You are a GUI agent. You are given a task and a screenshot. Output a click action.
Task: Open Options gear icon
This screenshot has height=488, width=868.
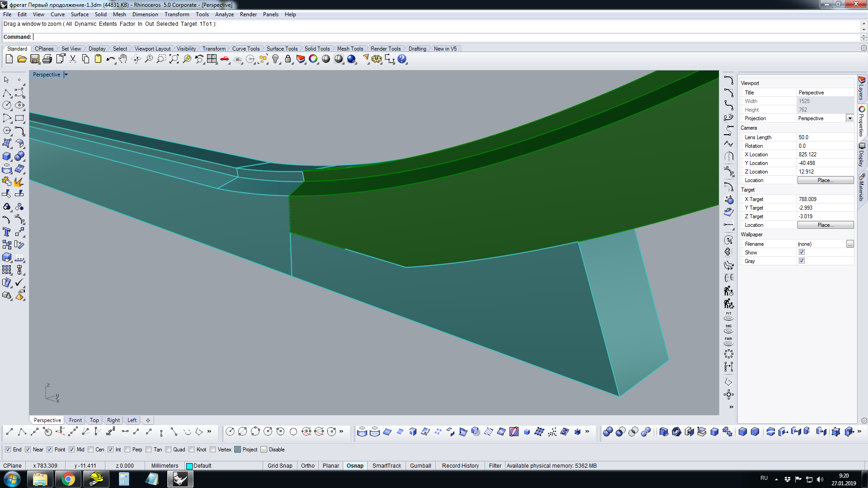click(x=377, y=59)
